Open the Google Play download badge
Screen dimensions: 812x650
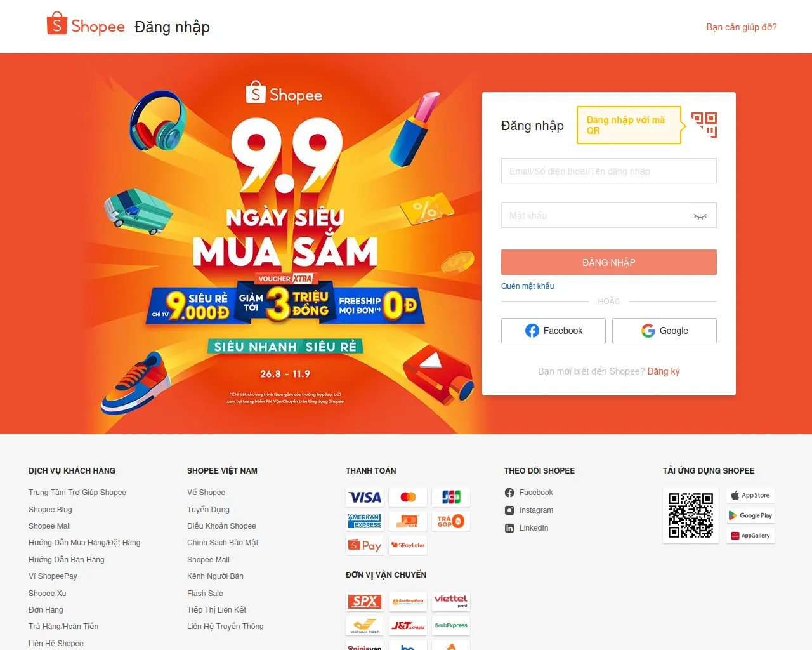pos(750,515)
